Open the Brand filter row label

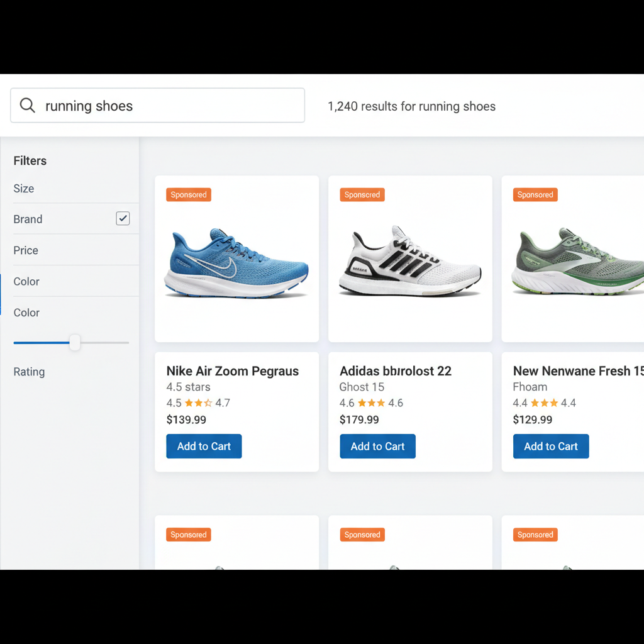tap(28, 219)
